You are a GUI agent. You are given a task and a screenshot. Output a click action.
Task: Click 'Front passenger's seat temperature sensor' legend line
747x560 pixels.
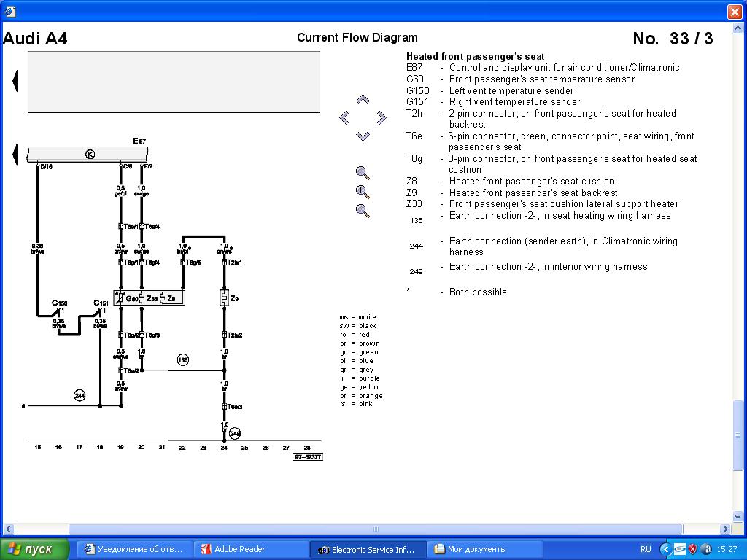542,79
